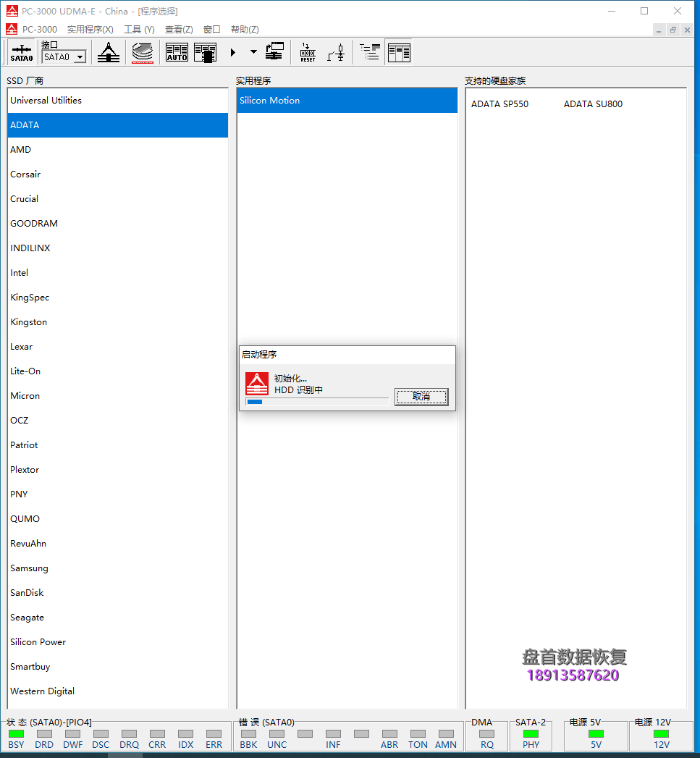Screen dimensions: 700x758
Task: Click the window transfer toolbar icon
Action: tap(274, 51)
